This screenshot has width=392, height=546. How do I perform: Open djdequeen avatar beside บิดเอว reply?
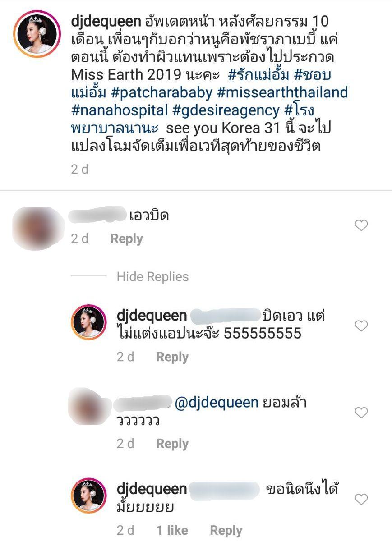click(89, 321)
